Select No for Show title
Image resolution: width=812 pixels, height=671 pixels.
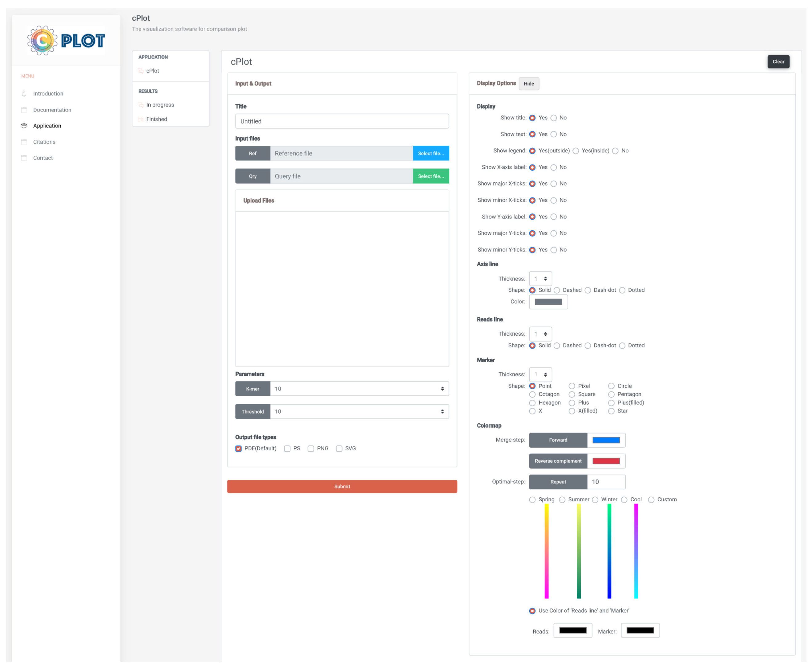[x=553, y=118]
